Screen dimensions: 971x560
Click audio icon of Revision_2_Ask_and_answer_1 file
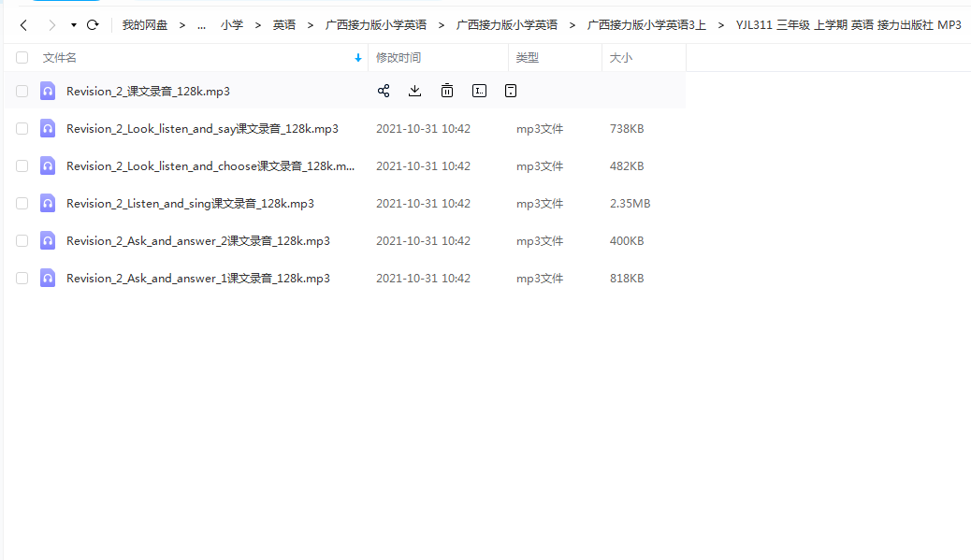click(48, 278)
